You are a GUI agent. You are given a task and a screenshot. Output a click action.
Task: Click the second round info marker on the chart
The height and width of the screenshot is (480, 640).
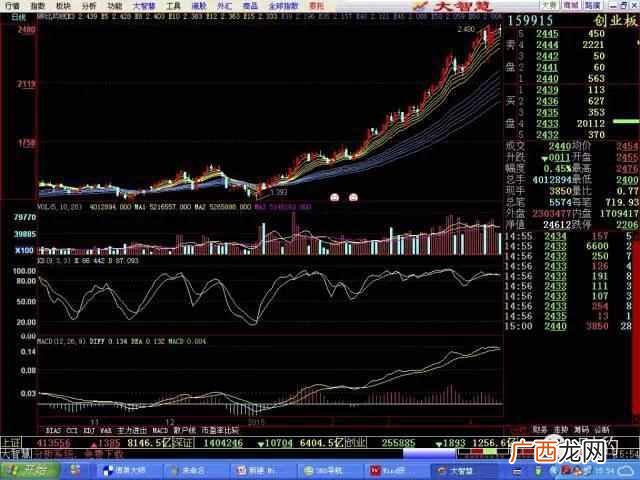pyautogui.click(x=353, y=198)
